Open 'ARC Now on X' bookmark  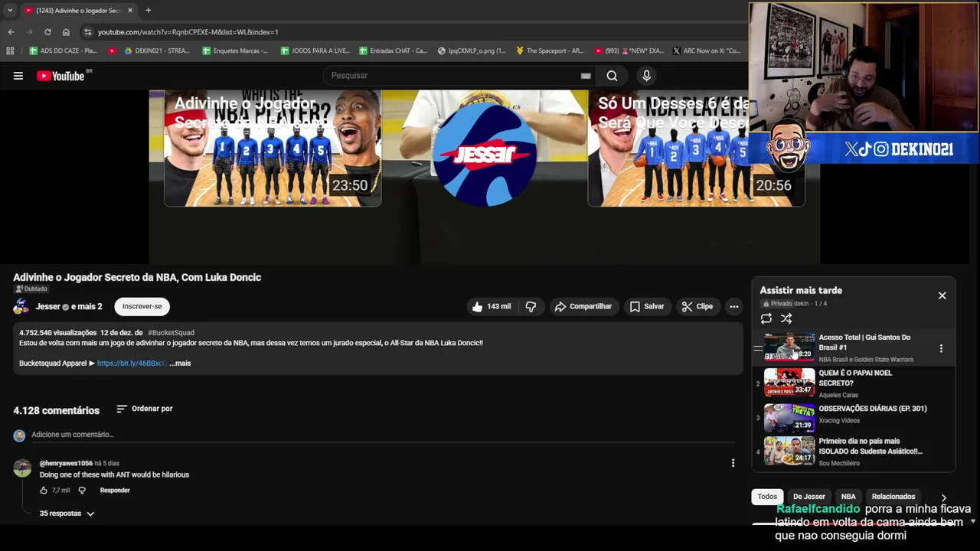tap(707, 51)
